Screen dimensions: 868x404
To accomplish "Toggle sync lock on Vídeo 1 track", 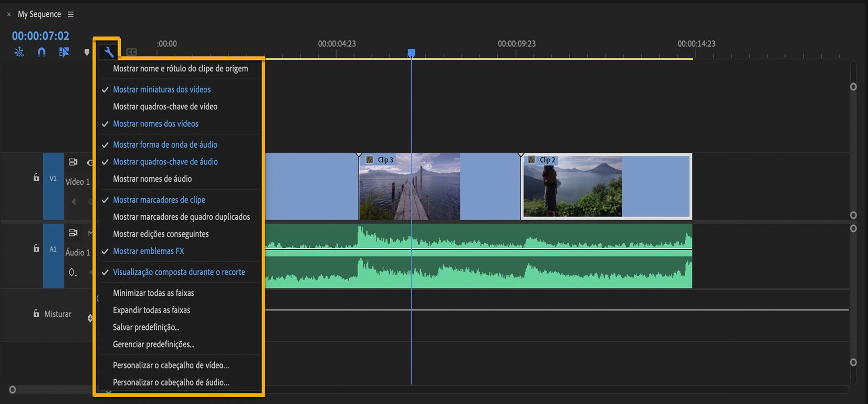I will click(x=73, y=162).
